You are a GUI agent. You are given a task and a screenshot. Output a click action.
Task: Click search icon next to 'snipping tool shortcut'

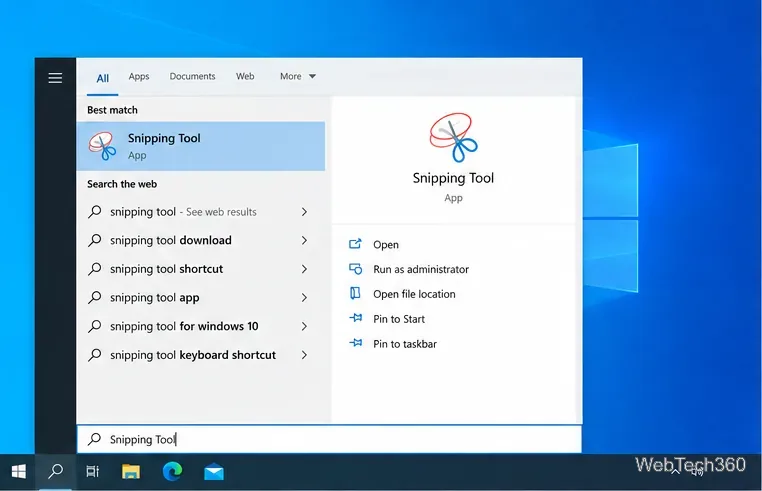95,269
